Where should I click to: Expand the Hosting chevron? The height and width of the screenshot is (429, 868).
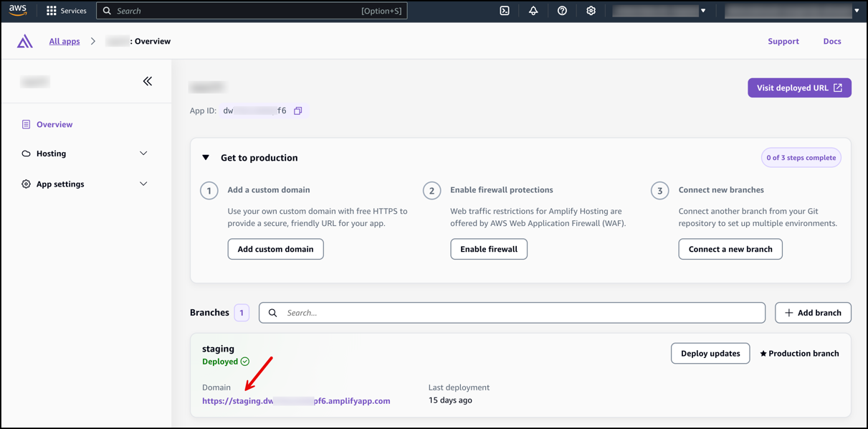click(143, 154)
